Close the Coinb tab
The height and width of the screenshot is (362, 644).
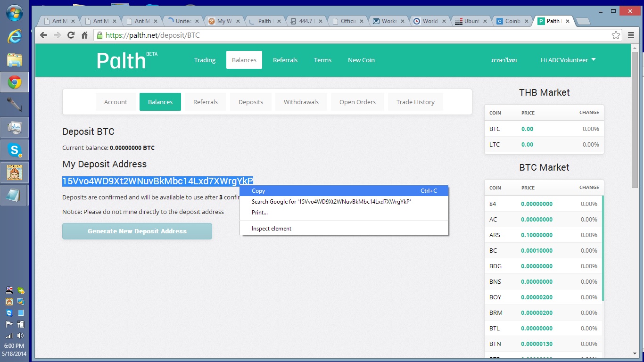[526, 21]
